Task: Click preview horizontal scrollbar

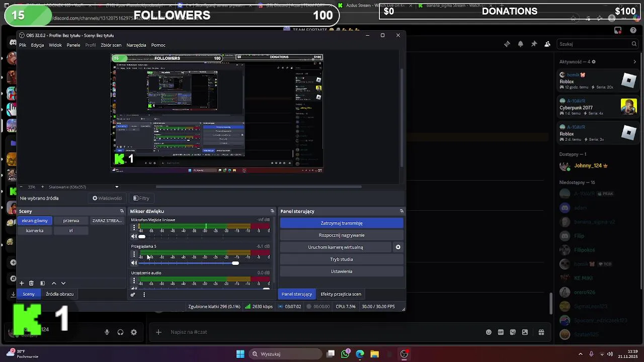Action: [259, 187]
